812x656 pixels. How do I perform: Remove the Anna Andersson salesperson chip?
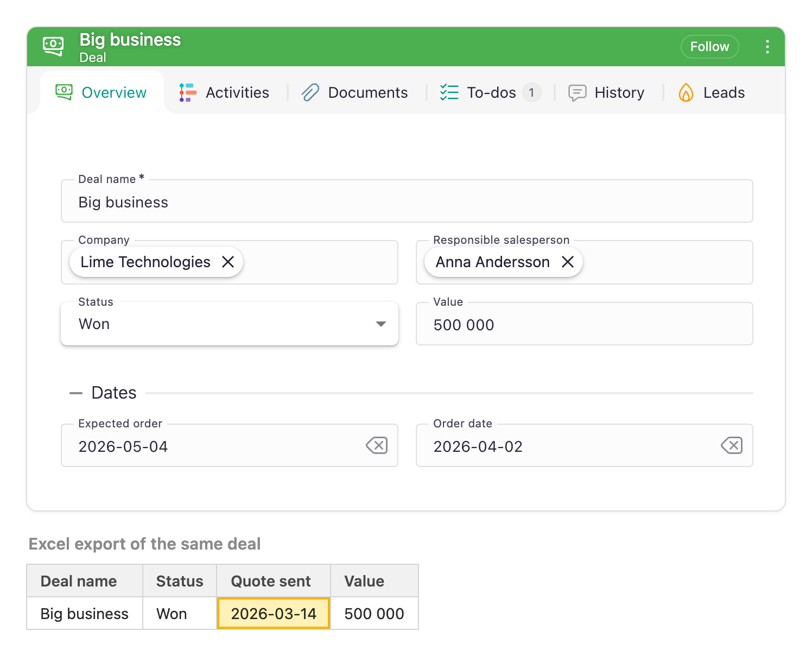point(568,262)
